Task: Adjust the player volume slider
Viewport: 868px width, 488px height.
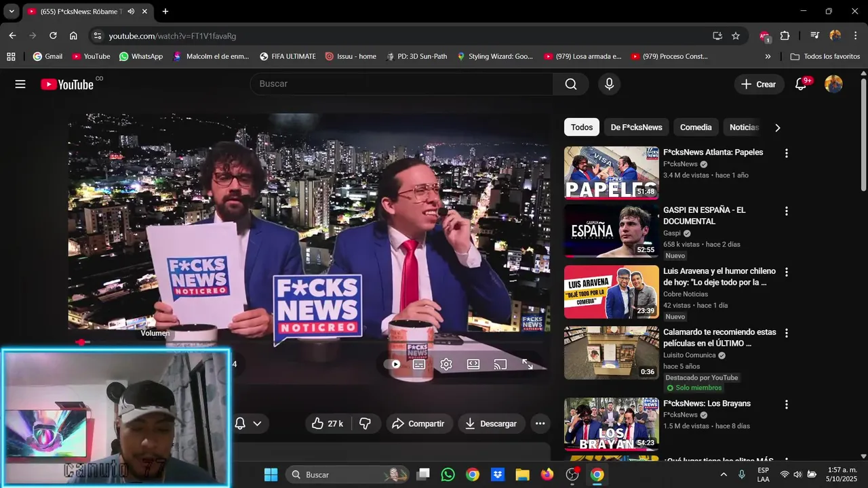Action: point(83,342)
